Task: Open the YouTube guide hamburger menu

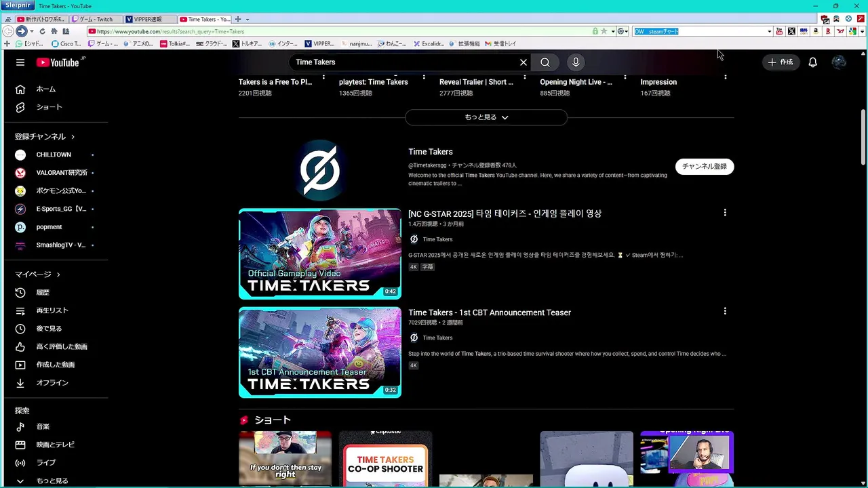Action: pos(20,62)
